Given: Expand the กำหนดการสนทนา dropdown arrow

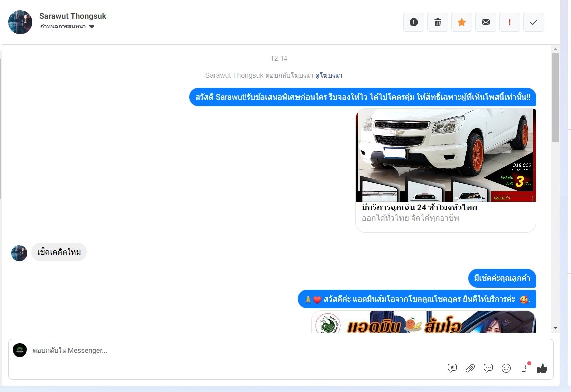Looking at the screenshot, I should [x=92, y=27].
